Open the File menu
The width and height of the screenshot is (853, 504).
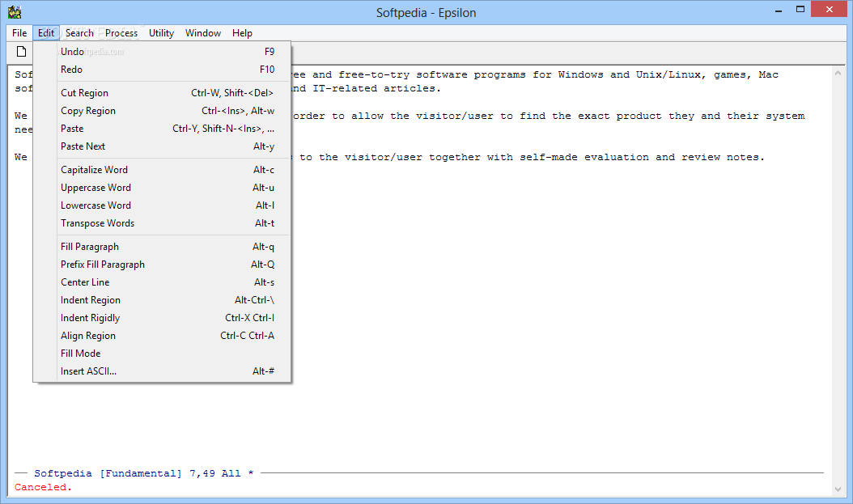pos(19,33)
